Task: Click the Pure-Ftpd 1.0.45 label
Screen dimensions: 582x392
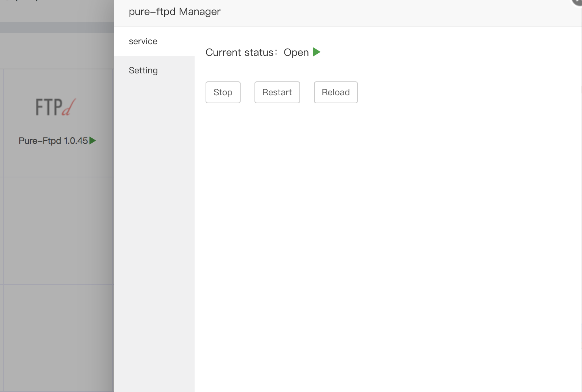Action: (53, 141)
